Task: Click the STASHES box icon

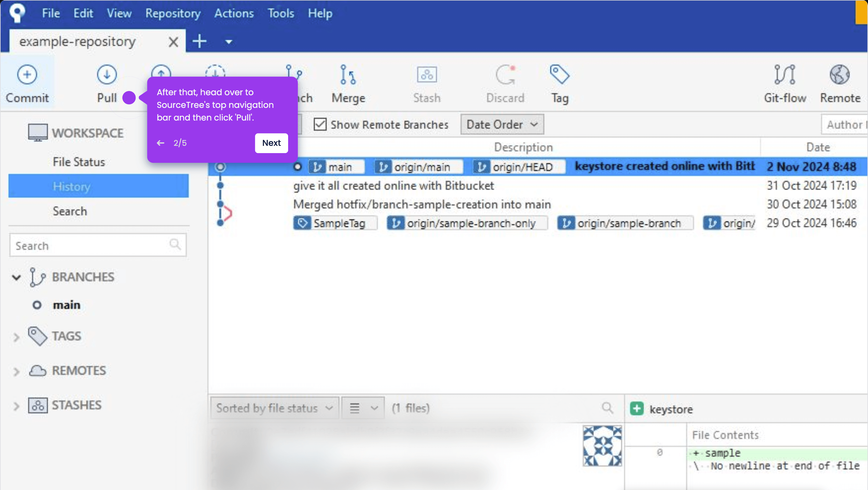Action: coord(38,405)
